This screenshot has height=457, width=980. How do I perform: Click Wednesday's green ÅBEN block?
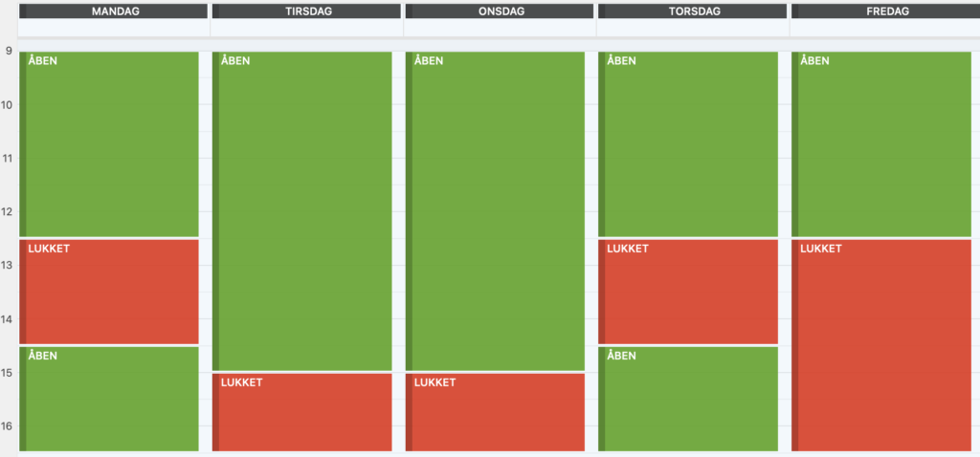[496, 210]
